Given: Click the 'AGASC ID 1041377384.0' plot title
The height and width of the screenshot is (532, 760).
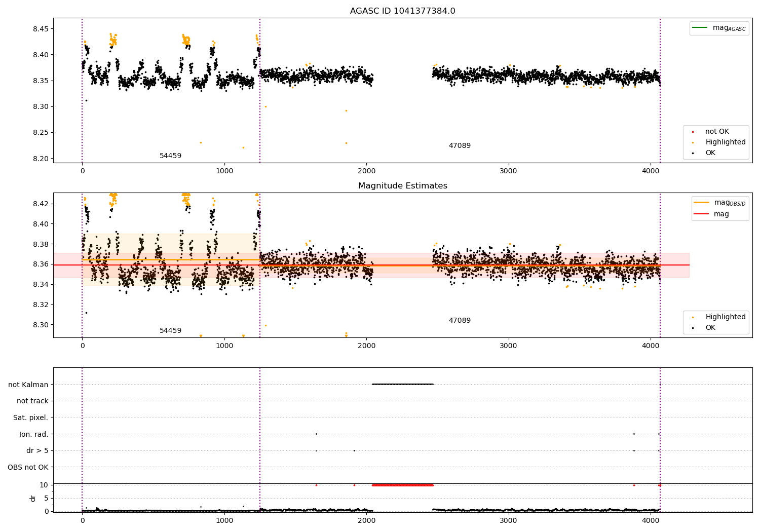Looking at the screenshot, I should pyautogui.click(x=402, y=11).
